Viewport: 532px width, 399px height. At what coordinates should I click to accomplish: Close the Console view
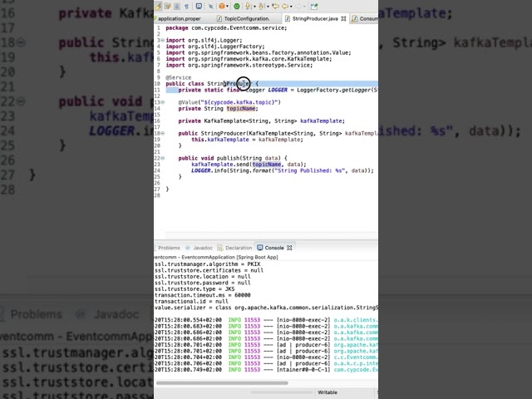289,248
